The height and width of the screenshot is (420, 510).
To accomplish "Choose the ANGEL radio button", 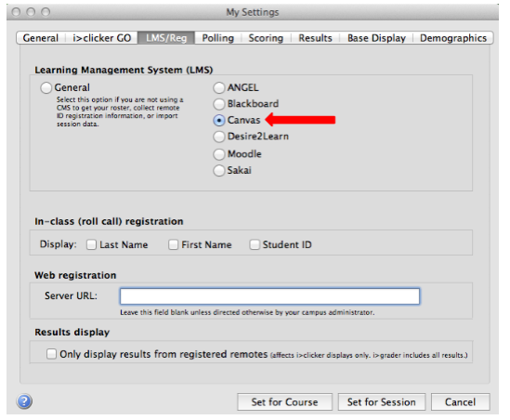I will 219,87.
